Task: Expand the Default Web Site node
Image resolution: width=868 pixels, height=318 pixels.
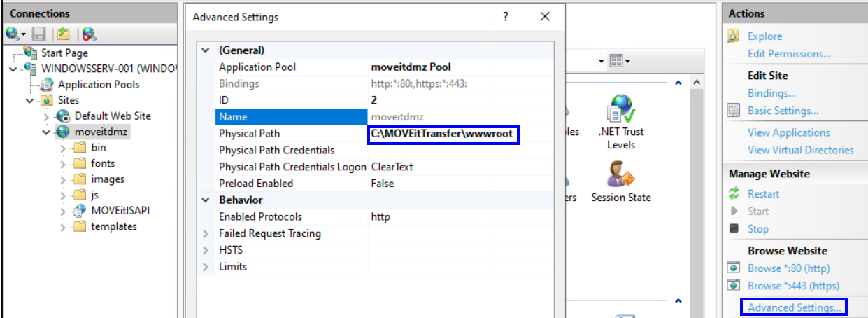Action: pos(46,116)
